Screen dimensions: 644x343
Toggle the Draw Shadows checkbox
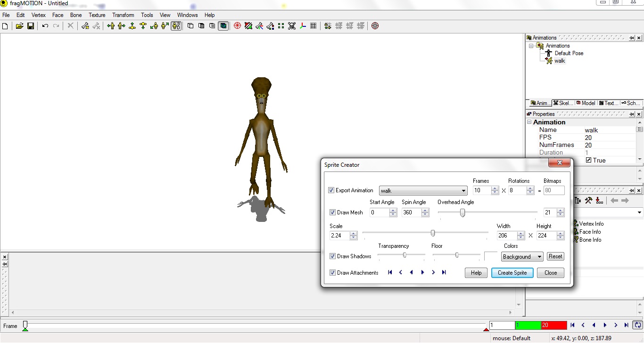[x=332, y=256]
